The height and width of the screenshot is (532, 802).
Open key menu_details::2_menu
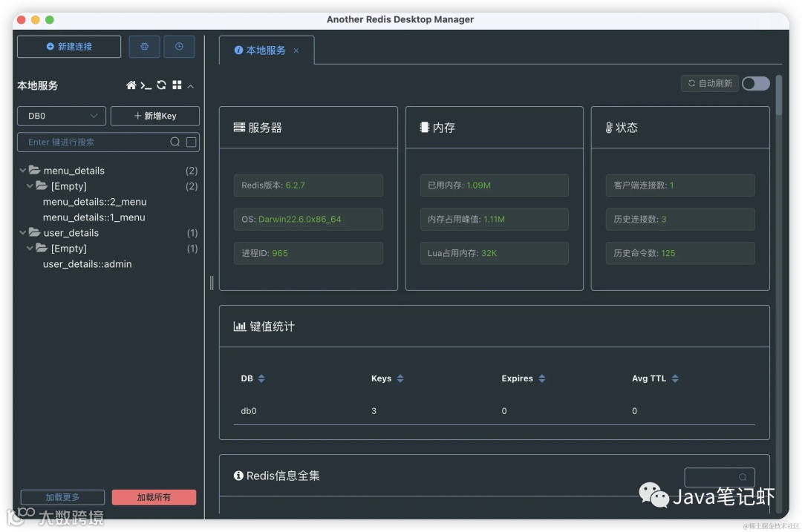(x=94, y=201)
